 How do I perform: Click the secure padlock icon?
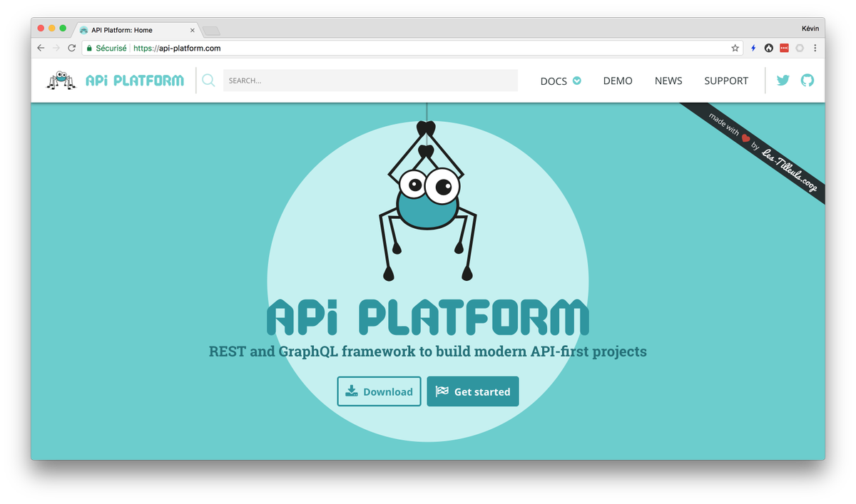pos(89,48)
